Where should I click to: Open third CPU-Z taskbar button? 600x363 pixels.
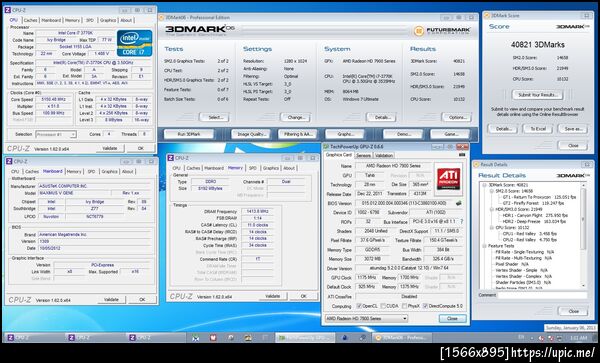pyautogui.click(x=156, y=338)
